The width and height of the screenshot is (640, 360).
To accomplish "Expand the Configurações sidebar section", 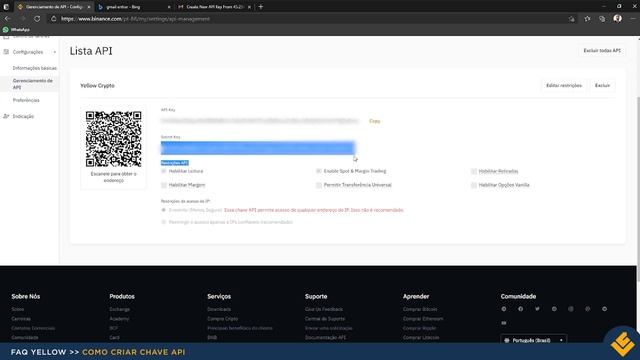I will click(55, 52).
